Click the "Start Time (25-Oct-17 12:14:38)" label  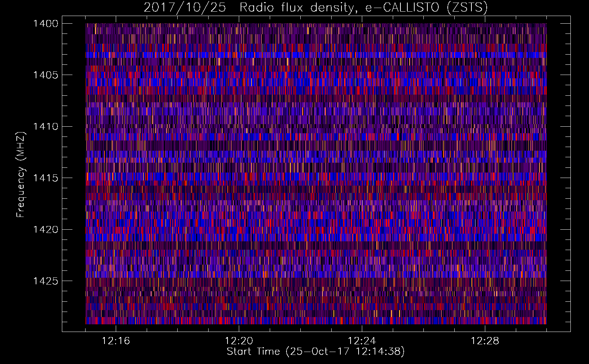tap(316, 352)
